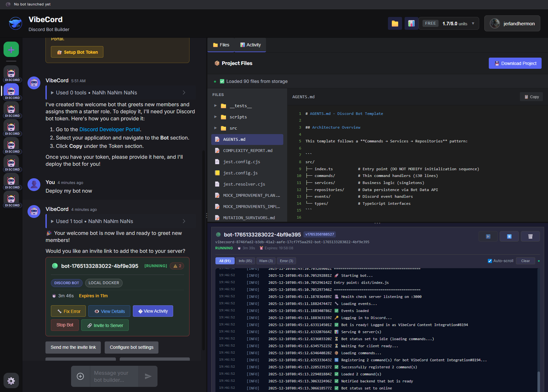548x392 pixels.
Task: Copy the AGENTS.md file contents
Action: click(531, 97)
